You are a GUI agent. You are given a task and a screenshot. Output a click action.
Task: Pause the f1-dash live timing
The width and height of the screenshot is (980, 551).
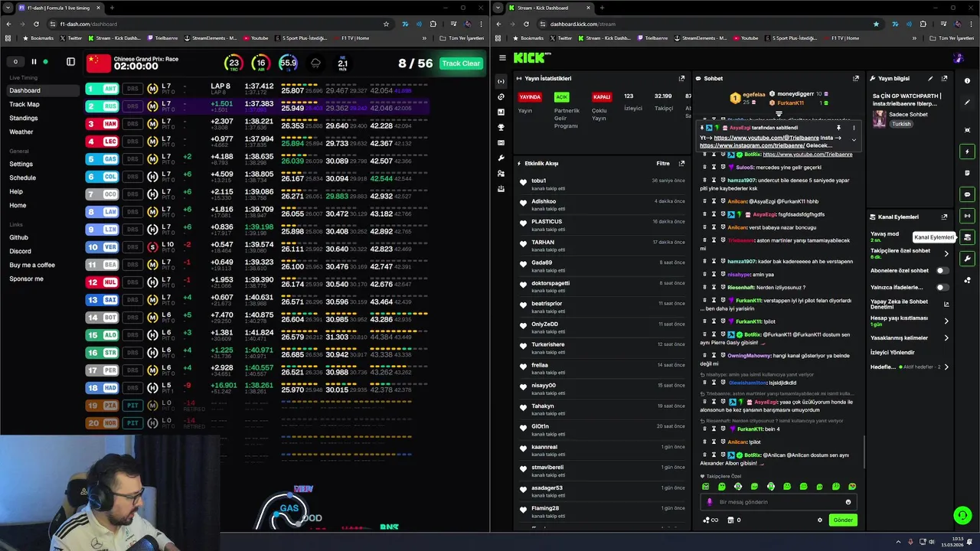[34, 62]
